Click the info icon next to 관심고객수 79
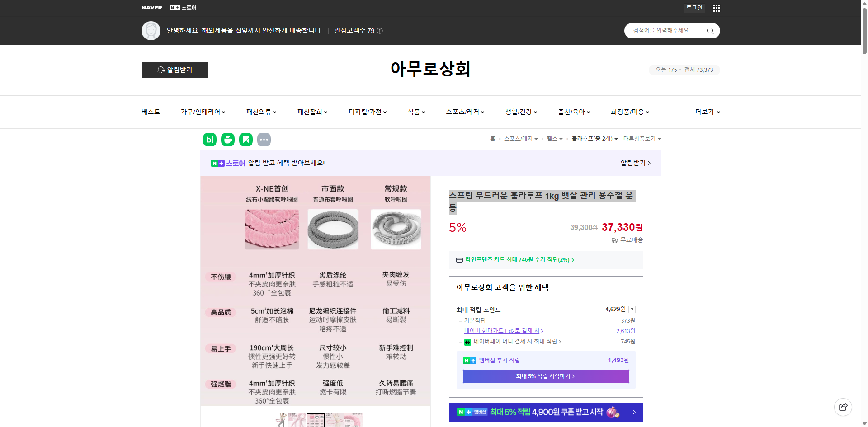The image size is (868, 427). [380, 31]
